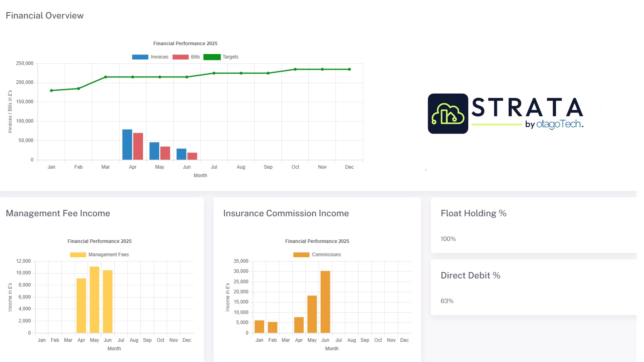Click the otagoTech text in the logo
This screenshot has height=362, width=644.
(x=558, y=124)
